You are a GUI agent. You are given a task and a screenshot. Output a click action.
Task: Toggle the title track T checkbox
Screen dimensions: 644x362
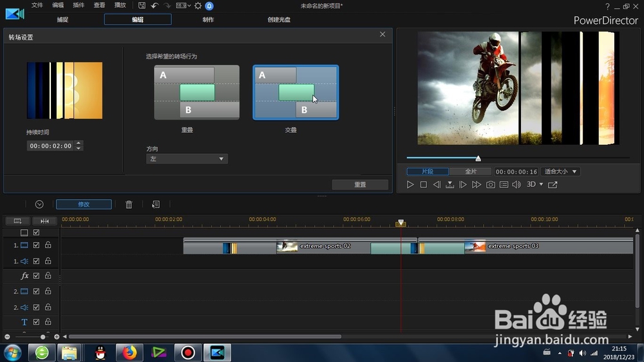click(37, 321)
